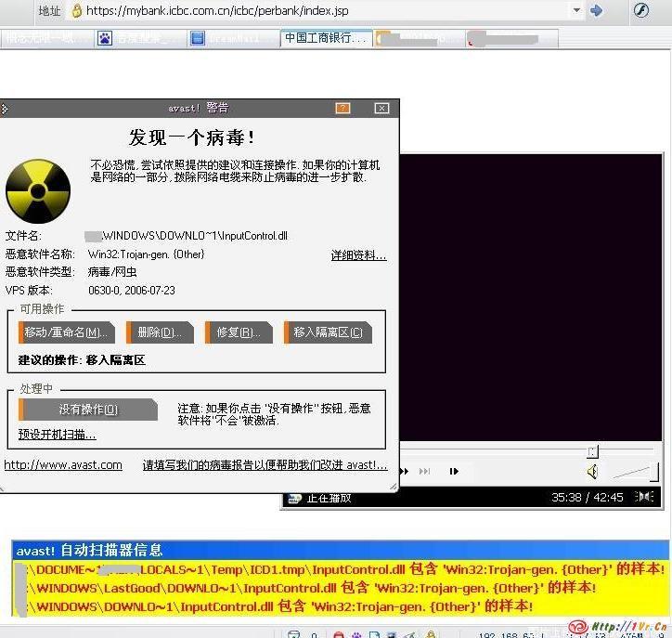
Task: Click 移入隔离区(C) to quarantine the file
Action: (x=328, y=332)
